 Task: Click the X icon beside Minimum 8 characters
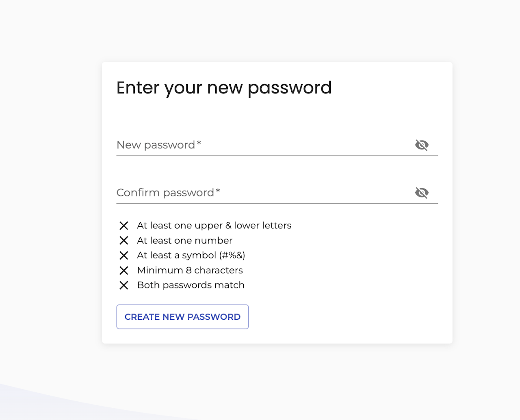[x=124, y=271]
